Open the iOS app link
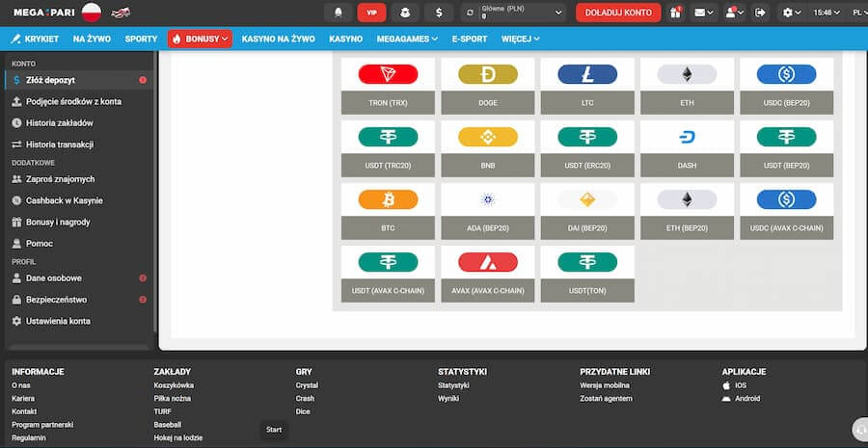The image size is (868, 448). pos(735,385)
